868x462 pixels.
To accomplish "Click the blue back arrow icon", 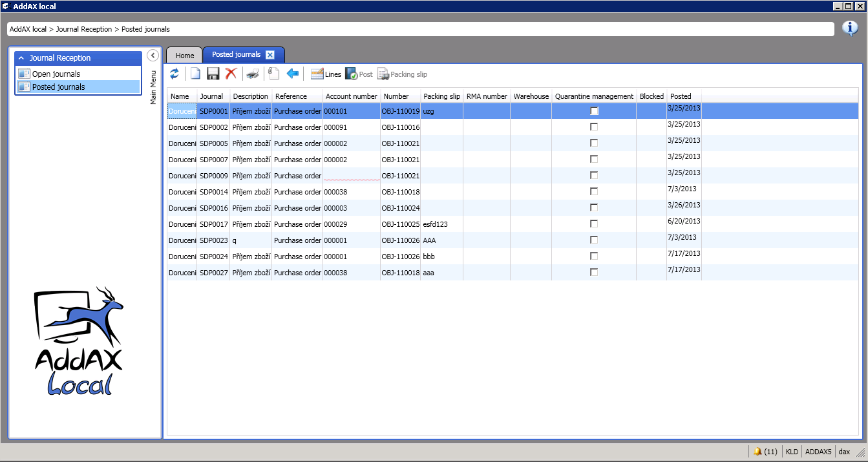I will pos(293,74).
